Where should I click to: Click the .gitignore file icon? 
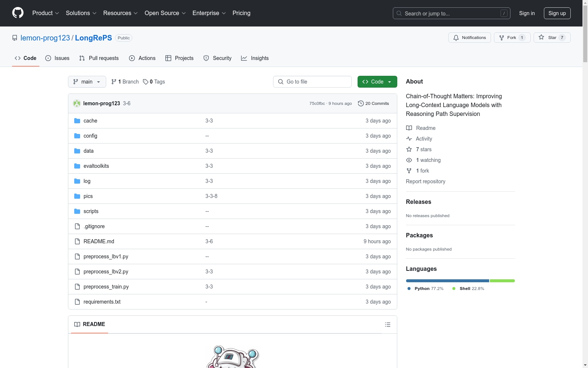click(77, 226)
